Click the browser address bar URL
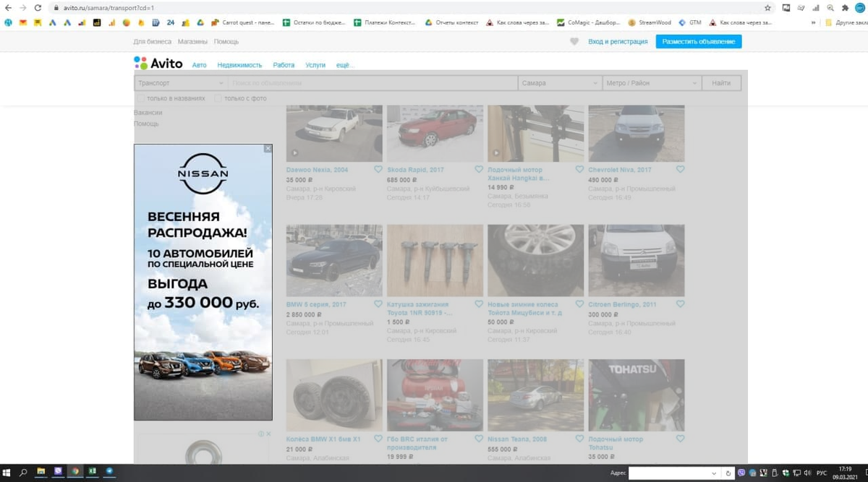The image size is (868, 482). pos(109,7)
